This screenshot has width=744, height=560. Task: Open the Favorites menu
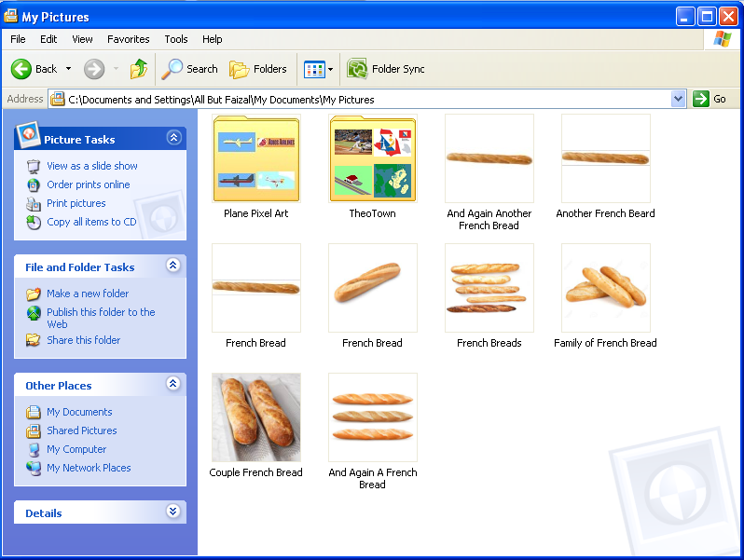tap(128, 39)
